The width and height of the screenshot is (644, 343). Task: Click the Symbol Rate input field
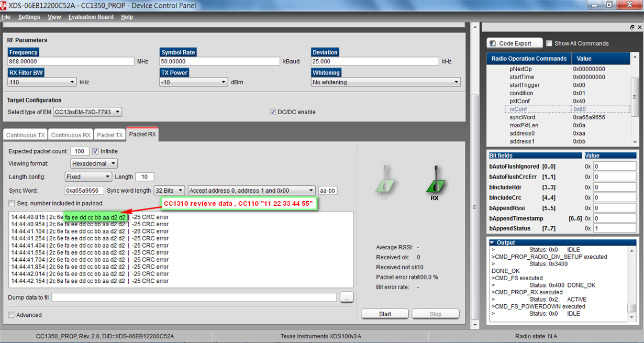tap(220, 61)
